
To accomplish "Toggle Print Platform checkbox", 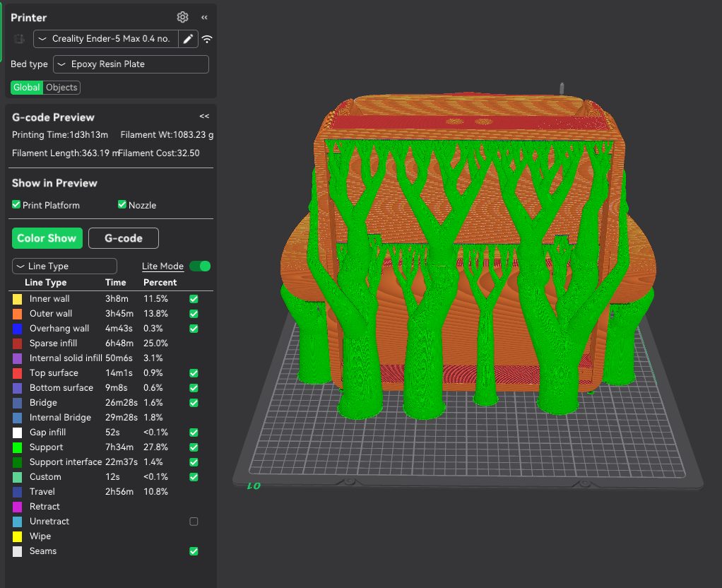I will (x=16, y=204).
